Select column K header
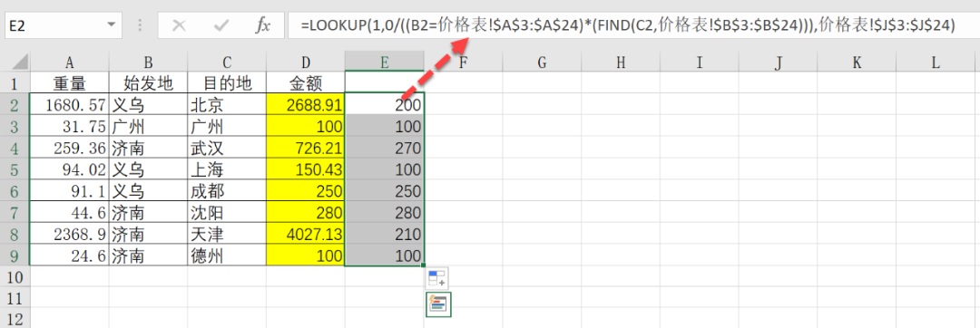This screenshot has width=980, height=328. tap(857, 62)
